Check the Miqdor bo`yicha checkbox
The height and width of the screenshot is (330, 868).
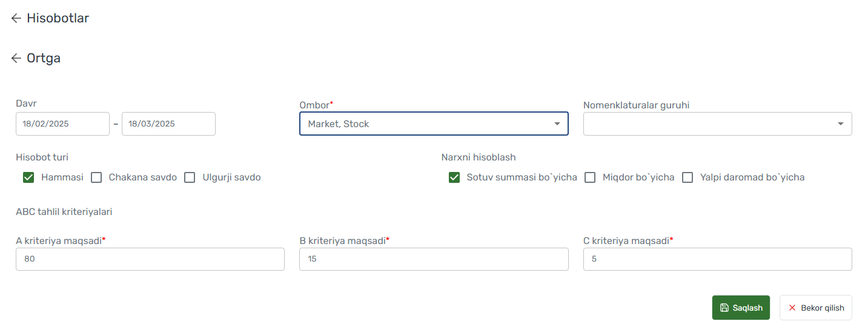click(x=590, y=177)
